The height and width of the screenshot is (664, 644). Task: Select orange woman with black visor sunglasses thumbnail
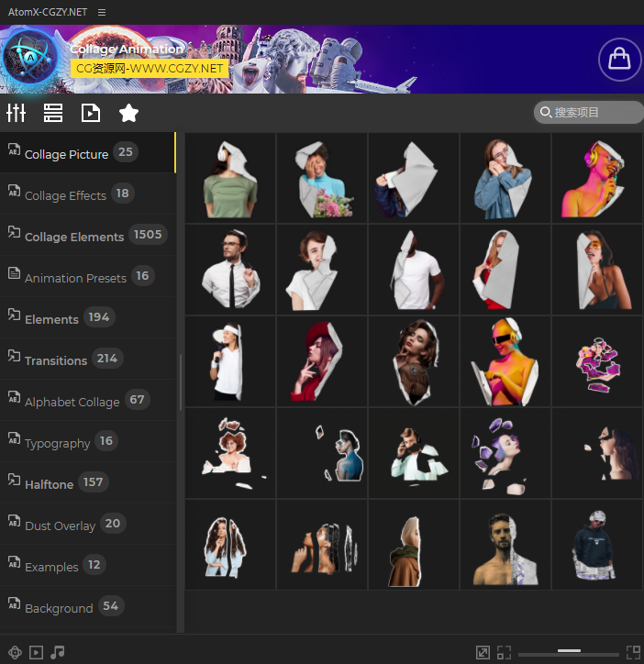point(505,361)
